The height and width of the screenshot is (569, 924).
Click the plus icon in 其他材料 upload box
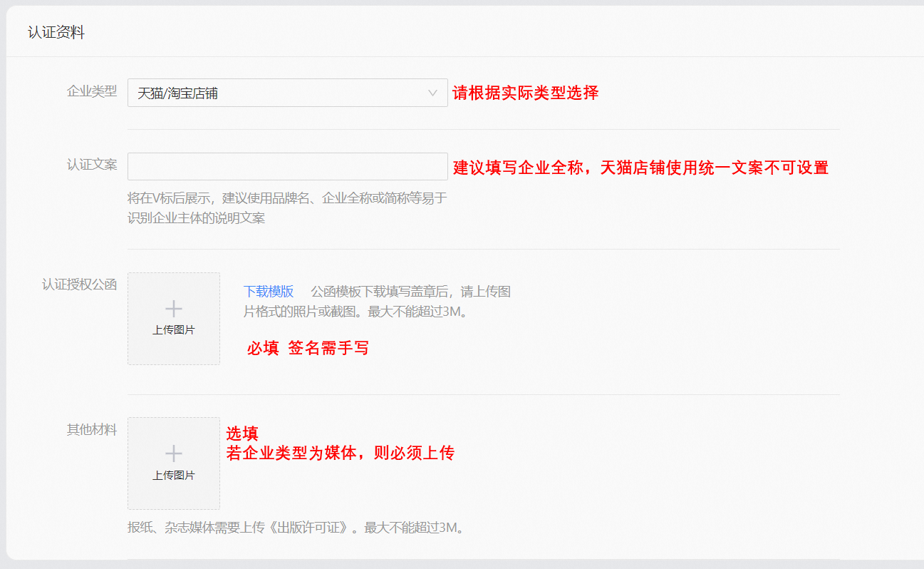[x=174, y=453]
